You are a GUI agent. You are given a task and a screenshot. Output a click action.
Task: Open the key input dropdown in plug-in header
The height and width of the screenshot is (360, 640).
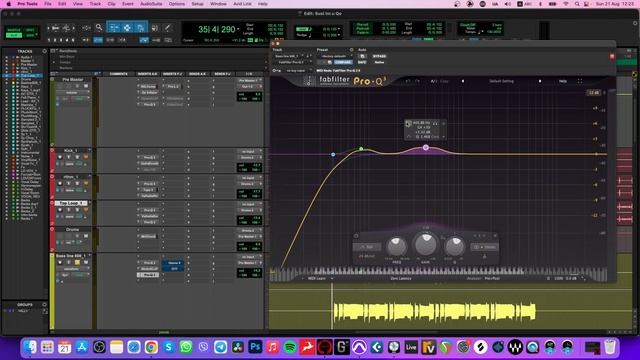point(296,71)
